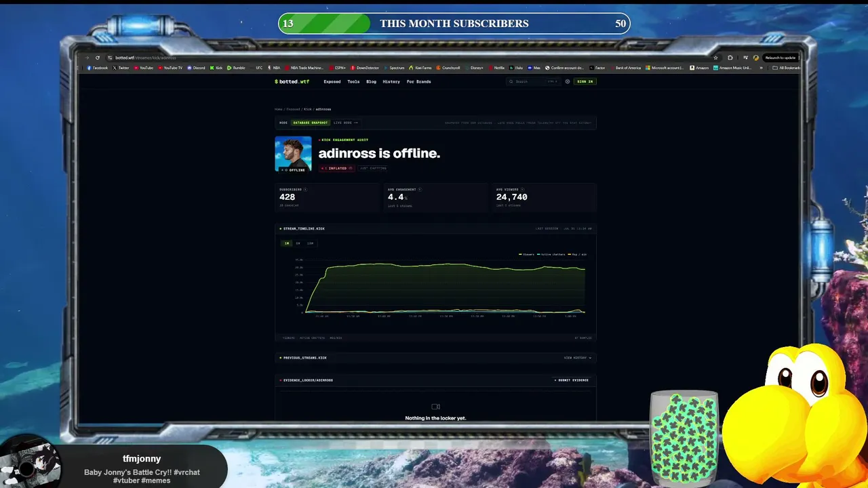Open the Kick bookmark
The image size is (868, 488).
[x=216, y=68]
